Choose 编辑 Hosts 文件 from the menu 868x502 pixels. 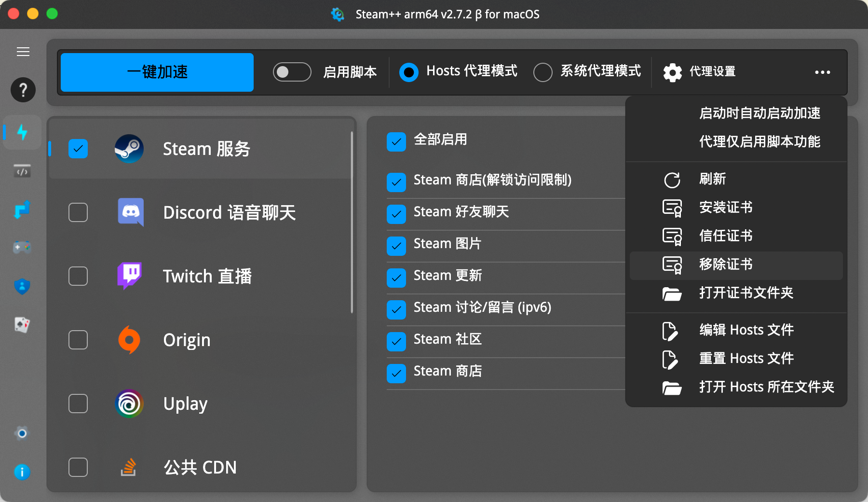coord(736,331)
